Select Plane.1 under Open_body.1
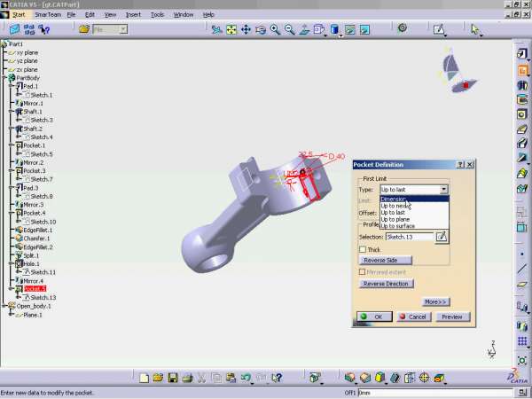This screenshot has height=399, width=532. [33, 315]
